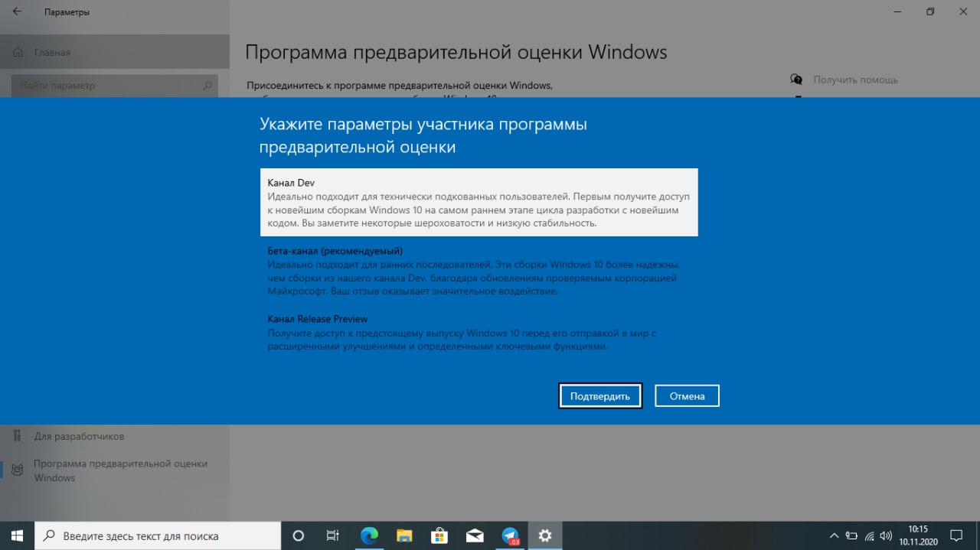The height and width of the screenshot is (550, 980).
Task: Click the Получить помощь chat icon
Action: pos(797,80)
